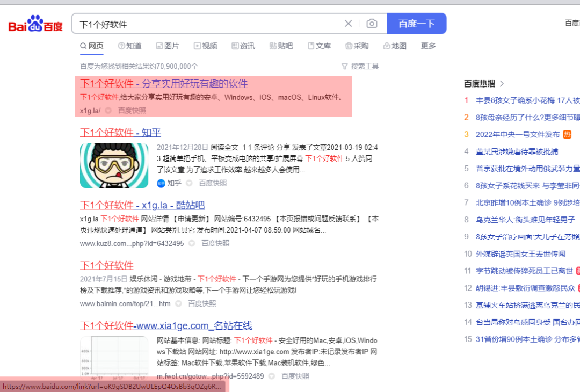Open hot search 丰县8孩女子确系小花梅
This screenshot has width=580, height=392.
pyautogui.click(x=528, y=100)
